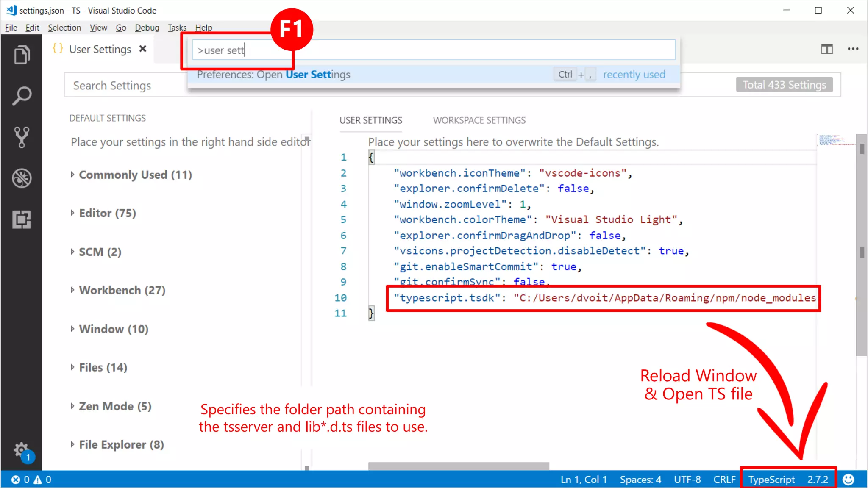Click CRLF line ending indicator
Viewport: 868px width, 488px height.
[724, 480]
